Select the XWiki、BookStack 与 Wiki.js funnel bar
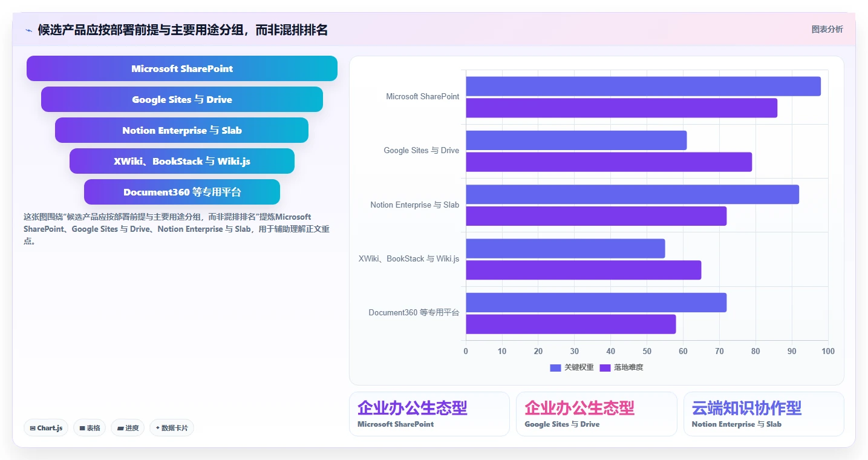Viewport: 868px width, 460px height. point(182,161)
